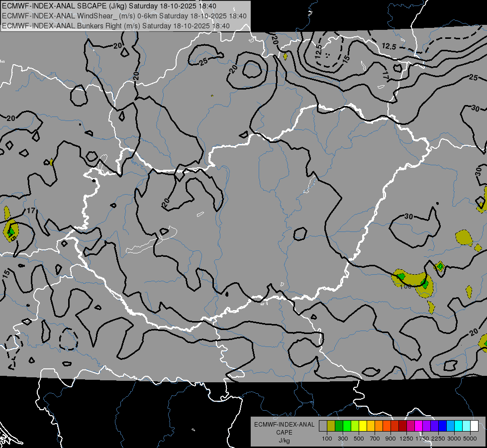Screen dimensions: 487x448
Task: Click the Bunkers Right title line
Action: (x=116, y=26)
